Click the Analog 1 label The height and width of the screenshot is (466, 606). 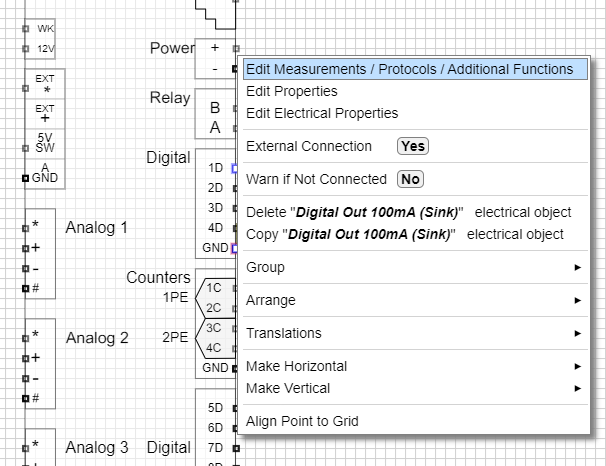97,228
